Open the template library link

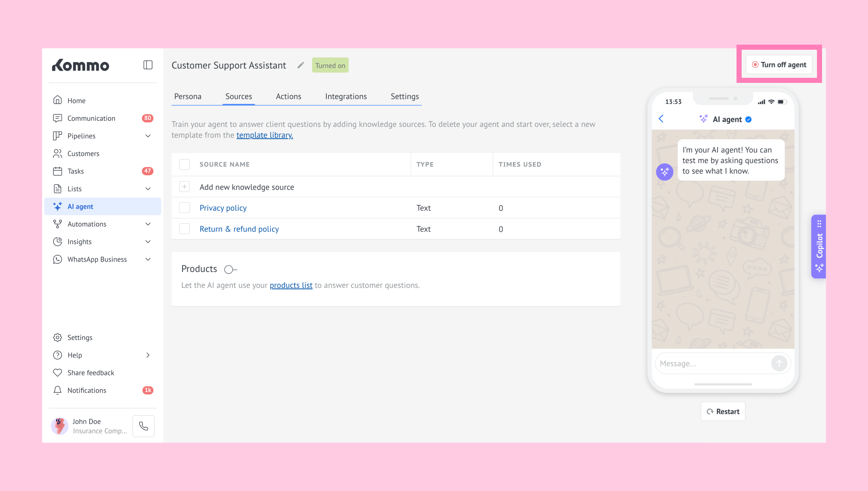(265, 135)
